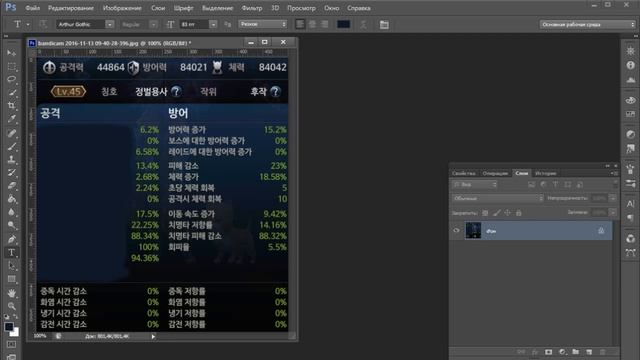Image resolution: width=640 pixels, height=360 pixels.
Task: Open the Character panel icon in right strip
Action: [x=631, y=203]
